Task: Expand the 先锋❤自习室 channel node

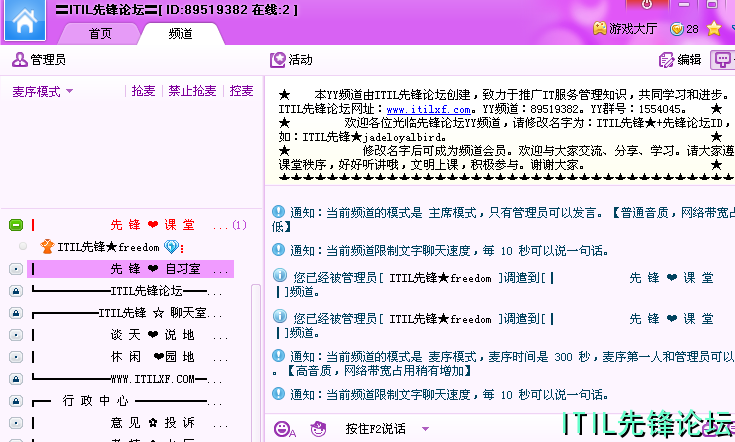Action: pos(16,269)
